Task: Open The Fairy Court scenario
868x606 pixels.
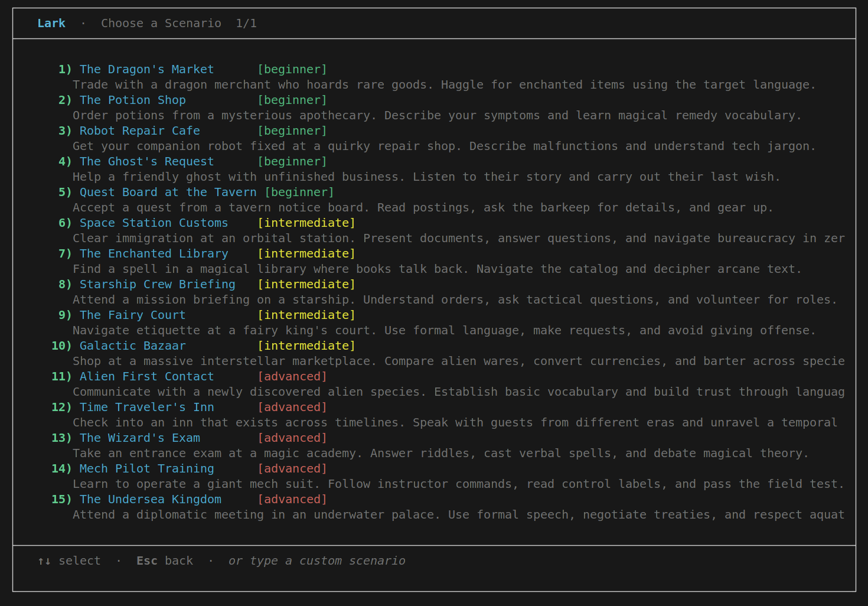Action: [x=132, y=315]
